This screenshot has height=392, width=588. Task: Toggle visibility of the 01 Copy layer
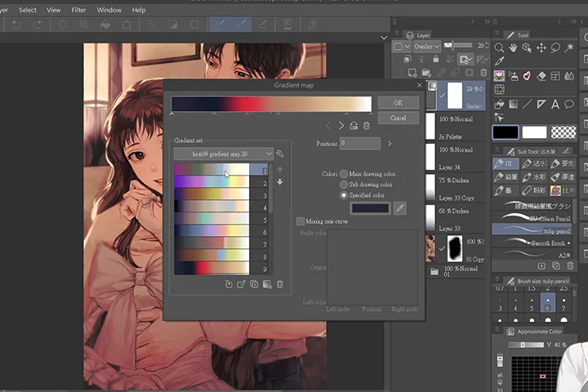click(443, 248)
